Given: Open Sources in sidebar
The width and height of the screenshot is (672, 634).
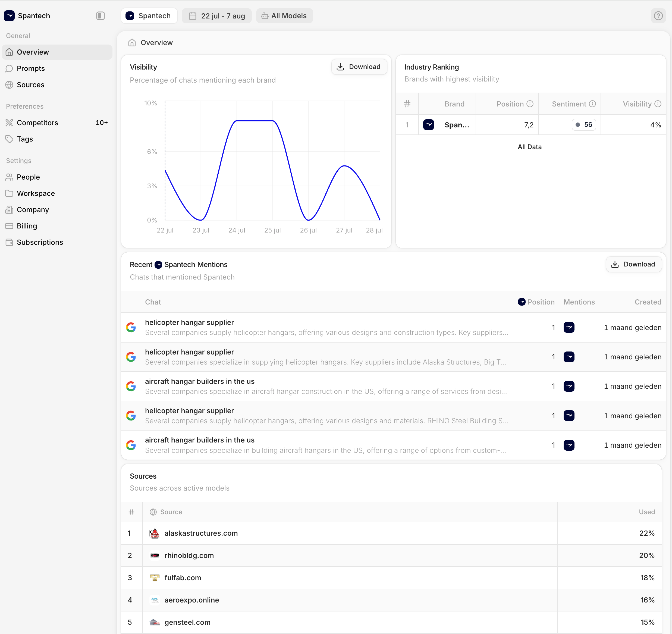Looking at the screenshot, I should pyautogui.click(x=30, y=84).
